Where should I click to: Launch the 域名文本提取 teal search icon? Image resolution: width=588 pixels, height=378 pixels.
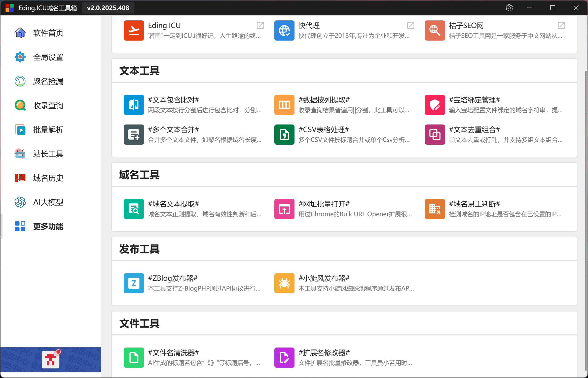pos(134,209)
